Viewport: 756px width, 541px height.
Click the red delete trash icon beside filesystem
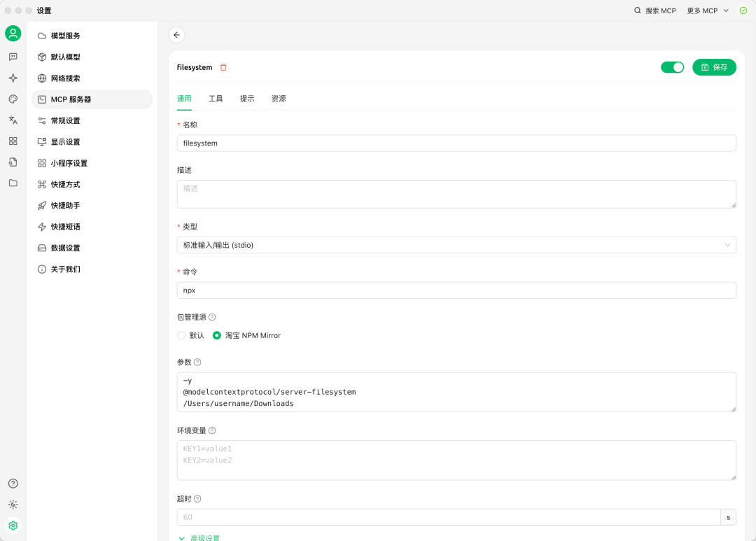223,68
